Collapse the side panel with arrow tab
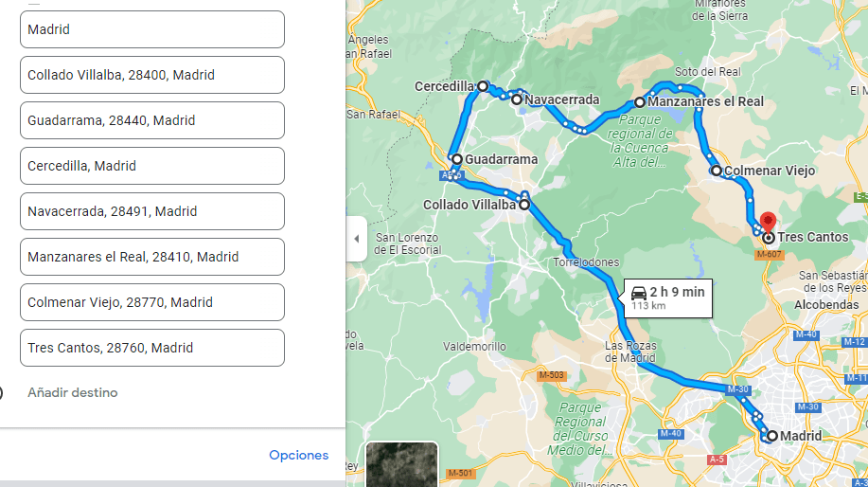 click(x=357, y=239)
